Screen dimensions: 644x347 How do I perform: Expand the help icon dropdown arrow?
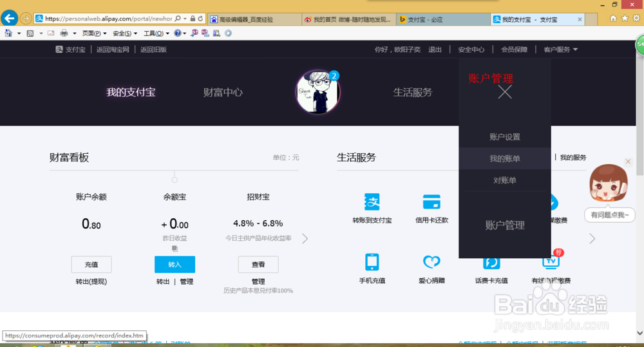coord(184,33)
